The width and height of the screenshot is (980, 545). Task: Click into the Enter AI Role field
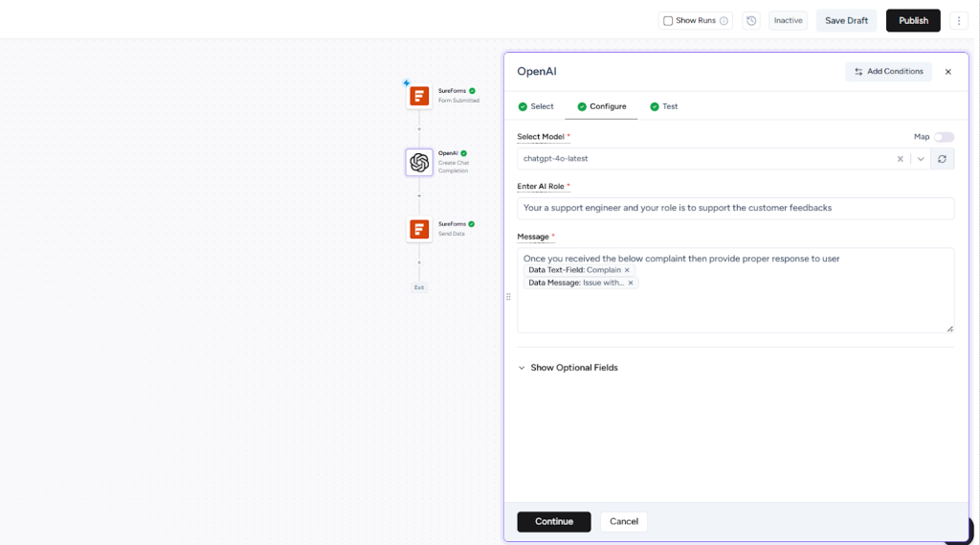tap(735, 208)
